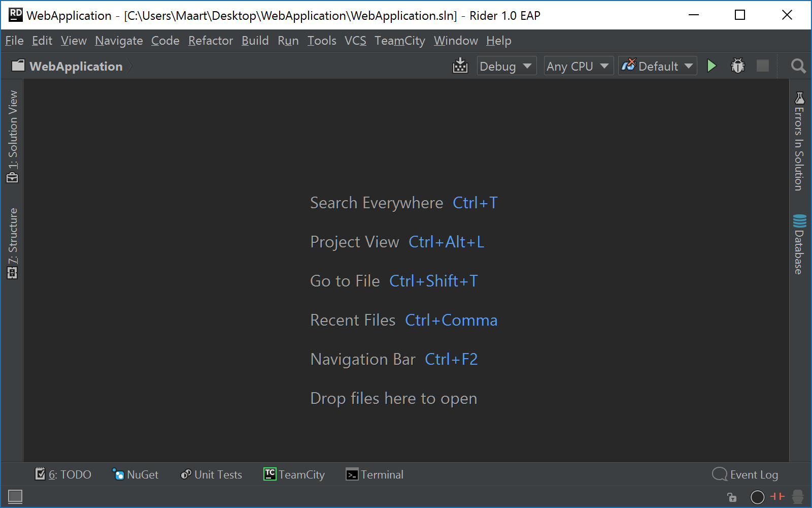
Task: Maximize the Rider window
Action: tap(740, 15)
